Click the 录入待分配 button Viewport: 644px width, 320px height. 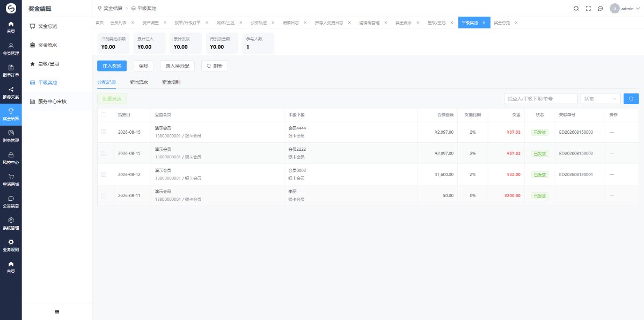(x=177, y=66)
